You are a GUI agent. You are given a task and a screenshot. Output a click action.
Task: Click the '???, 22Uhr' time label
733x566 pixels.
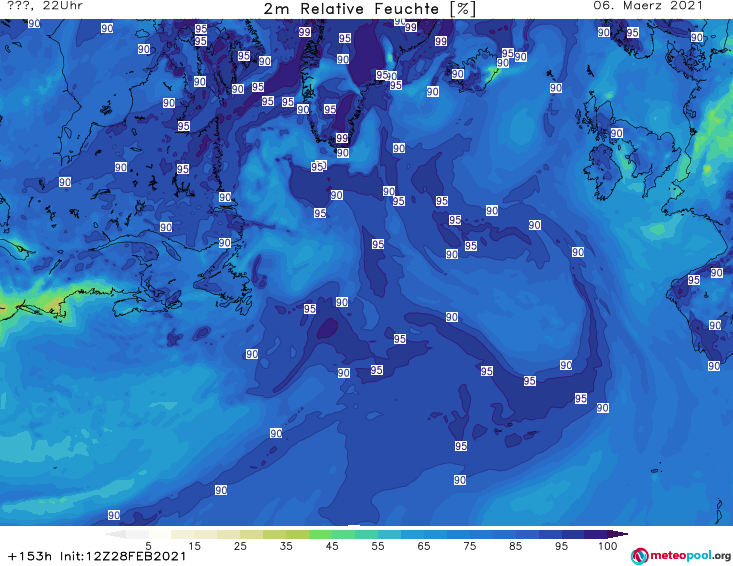pyautogui.click(x=45, y=6)
